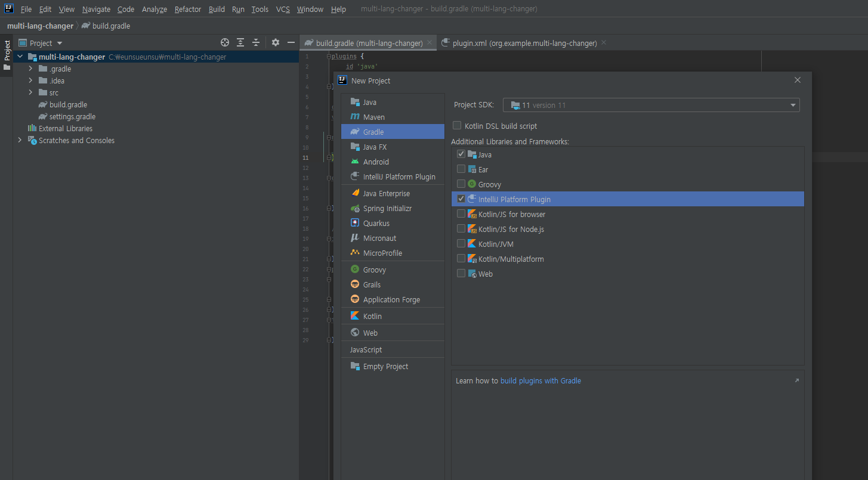Open build plugins with Gradle link
This screenshot has width=868, height=480.
540,380
